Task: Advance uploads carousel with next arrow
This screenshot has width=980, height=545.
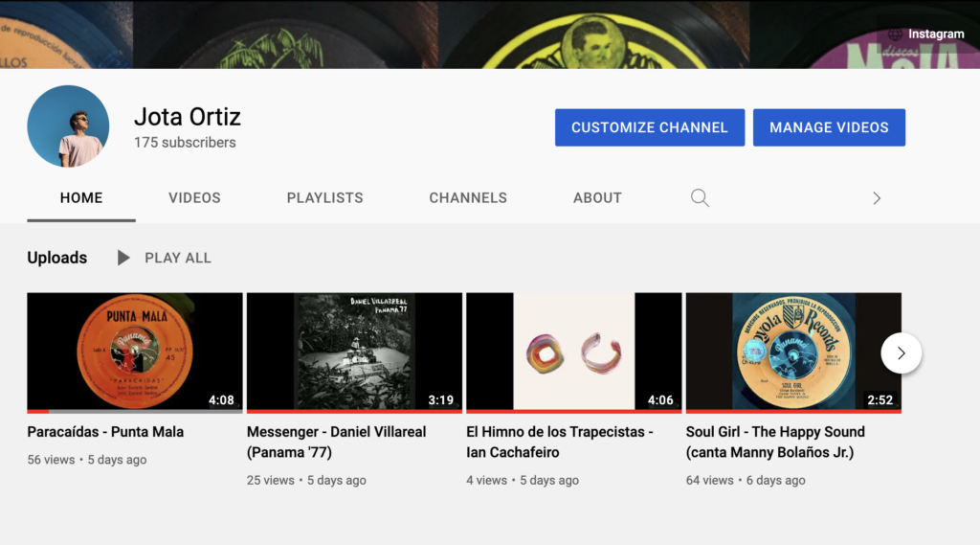Action: (x=901, y=352)
